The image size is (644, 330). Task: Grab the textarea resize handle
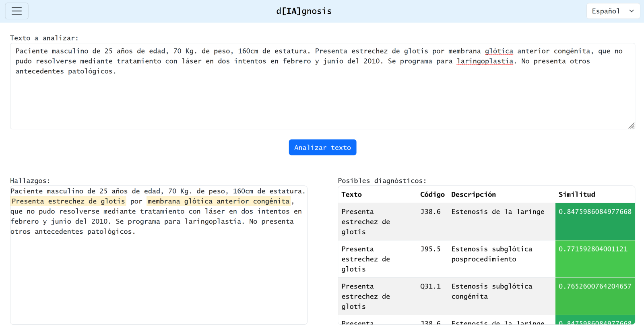[x=631, y=126]
